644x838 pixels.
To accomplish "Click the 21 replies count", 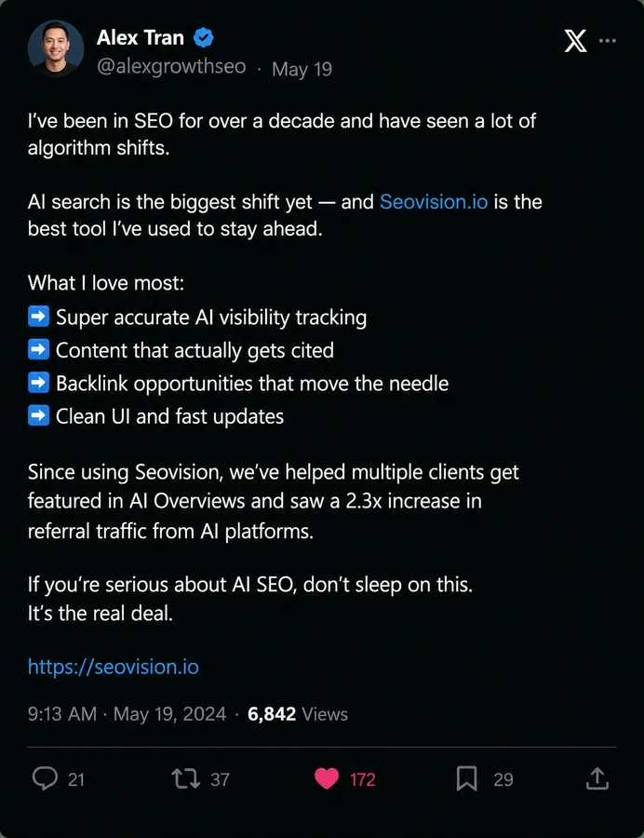I will (x=76, y=779).
